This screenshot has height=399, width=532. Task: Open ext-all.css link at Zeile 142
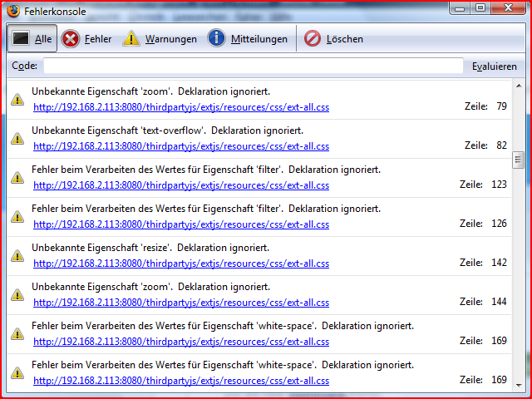click(181, 264)
